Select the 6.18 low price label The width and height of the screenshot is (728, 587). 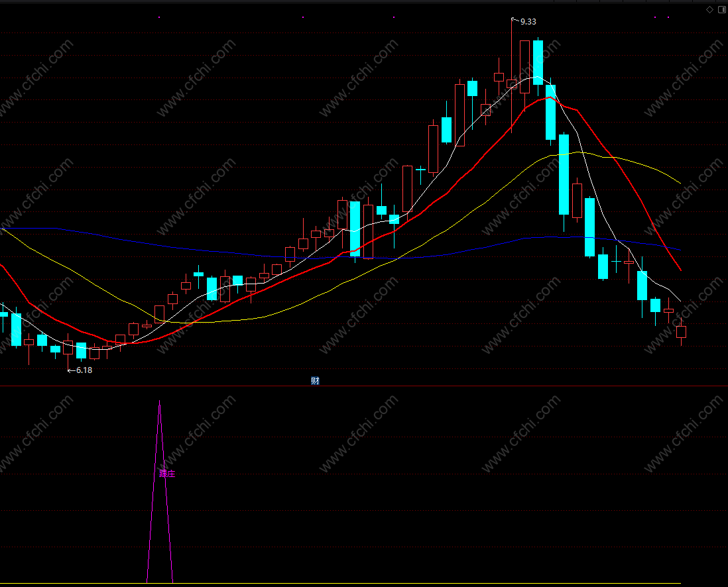[84, 370]
